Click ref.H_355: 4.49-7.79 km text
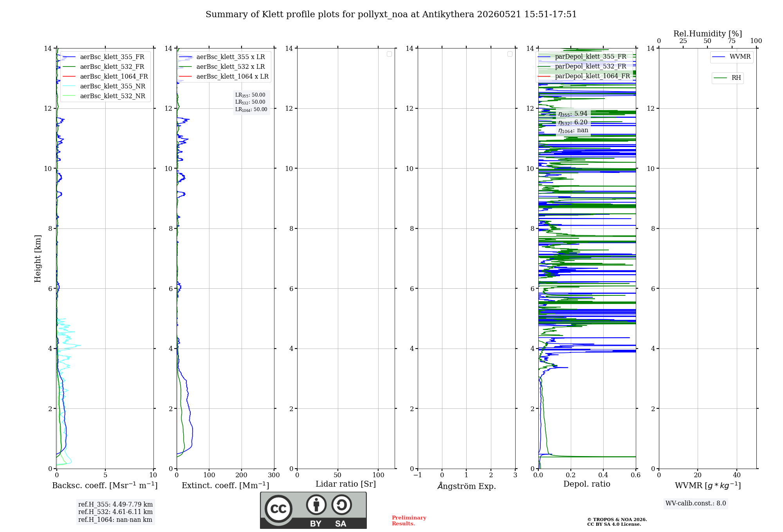 (x=115, y=505)
